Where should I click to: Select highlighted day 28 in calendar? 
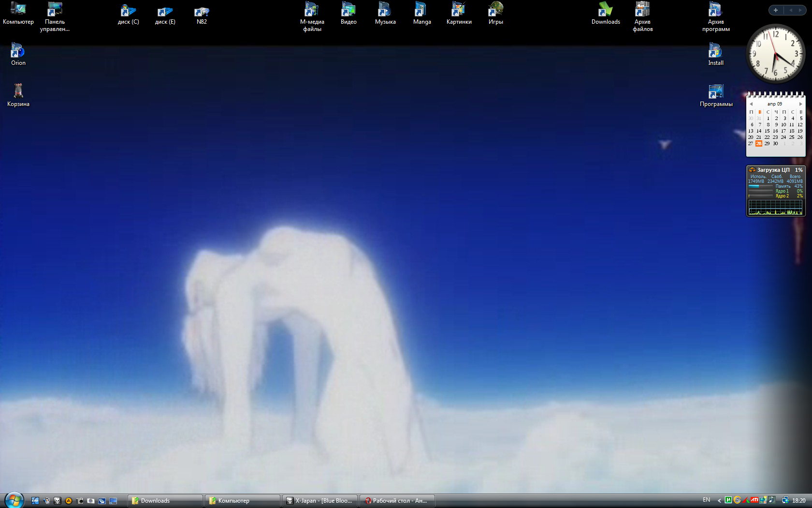tap(759, 143)
